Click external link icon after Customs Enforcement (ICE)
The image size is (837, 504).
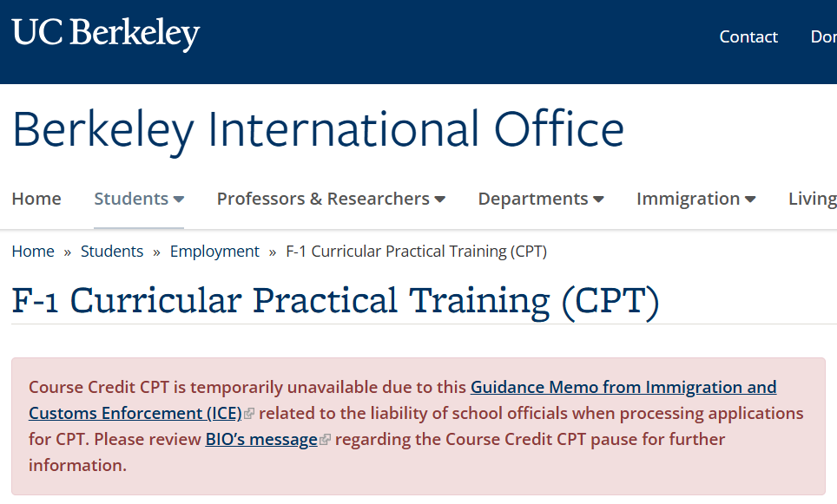(248, 414)
